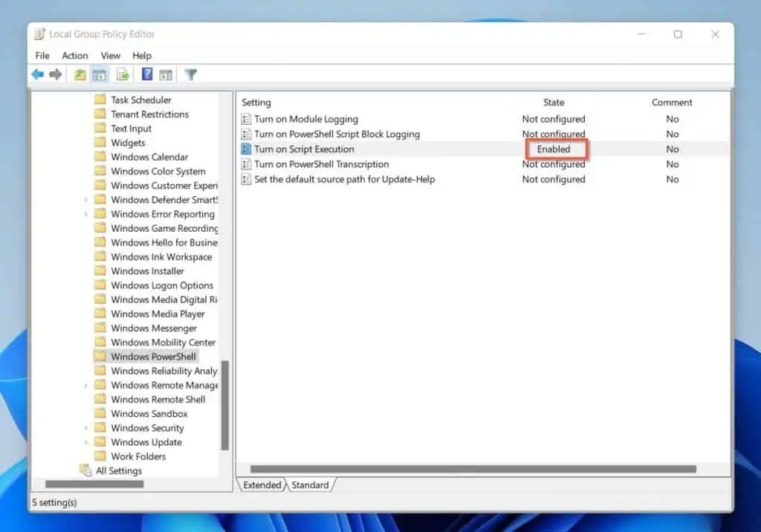Select Windows Calendar in the tree
This screenshot has width=761, height=532.
pos(149,157)
